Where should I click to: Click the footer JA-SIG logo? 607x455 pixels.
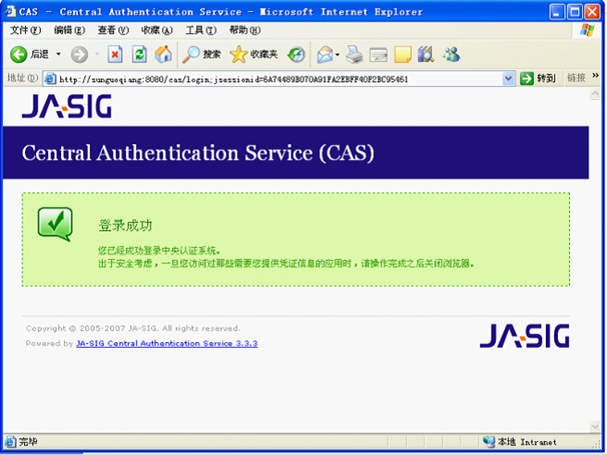pos(525,336)
